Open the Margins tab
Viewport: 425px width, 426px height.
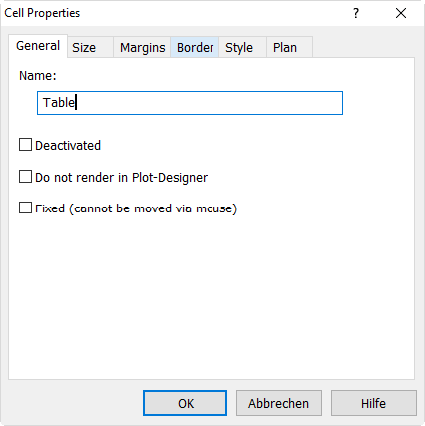coord(142,47)
